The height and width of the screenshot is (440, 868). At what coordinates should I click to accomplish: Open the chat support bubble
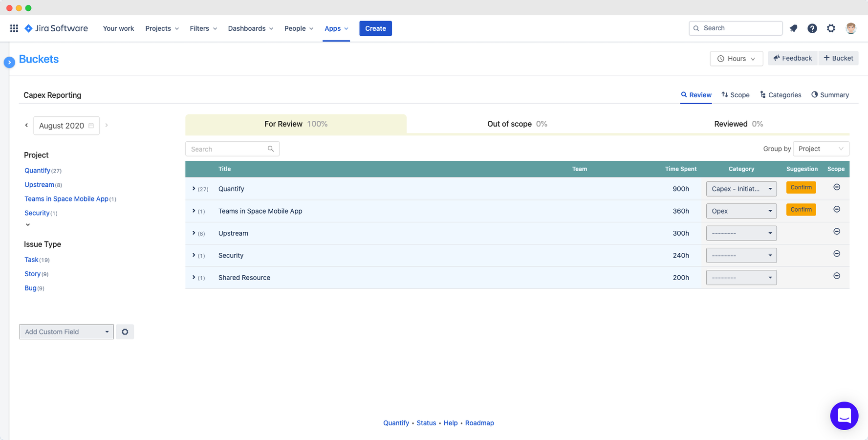pyautogui.click(x=844, y=416)
